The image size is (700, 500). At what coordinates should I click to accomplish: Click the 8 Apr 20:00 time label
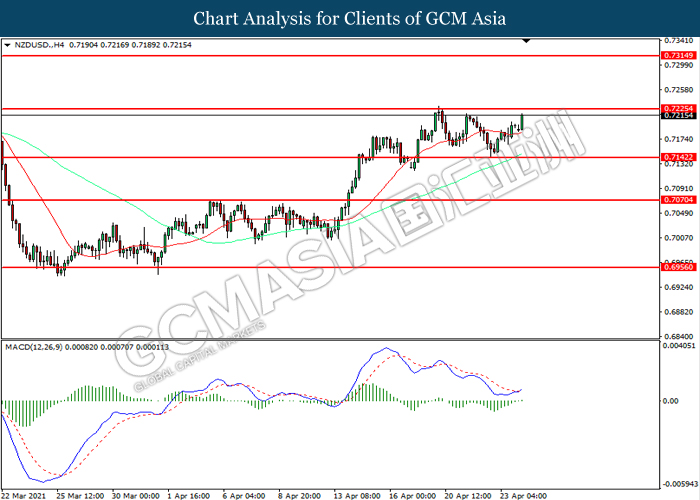click(x=299, y=496)
